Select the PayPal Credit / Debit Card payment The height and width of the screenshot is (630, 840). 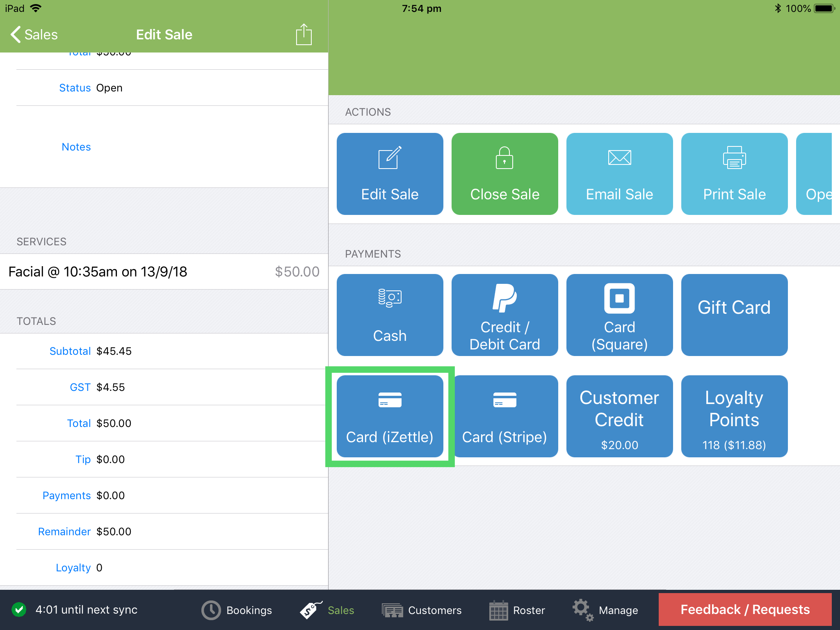[504, 315]
